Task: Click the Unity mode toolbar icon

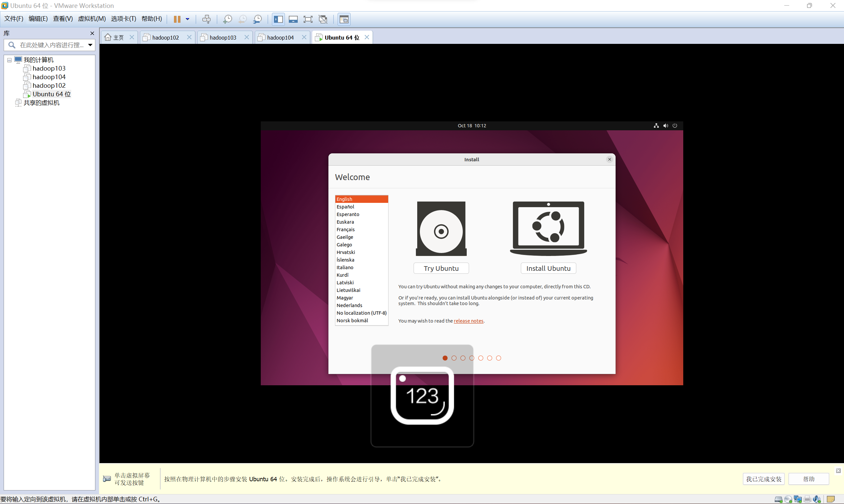Action: pyautogui.click(x=323, y=19)
